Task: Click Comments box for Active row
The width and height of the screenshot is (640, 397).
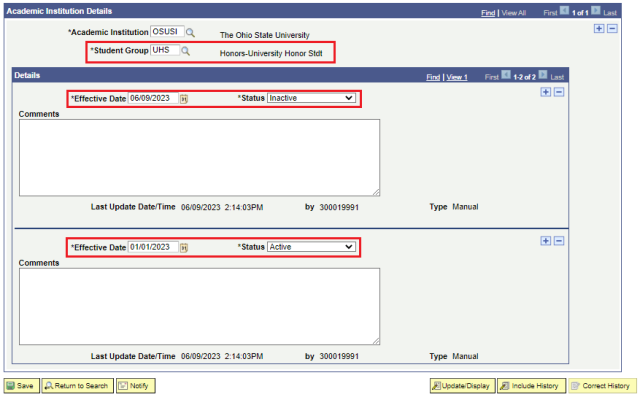Action: 199,306
